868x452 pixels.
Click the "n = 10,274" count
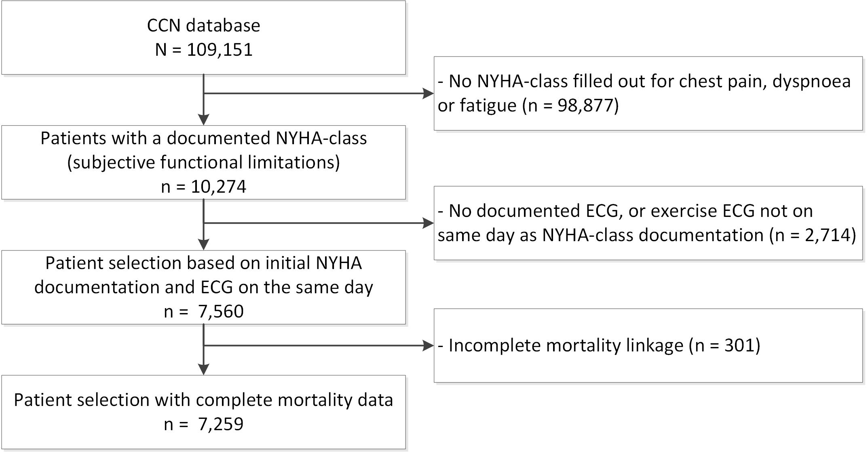coord(203,187)
